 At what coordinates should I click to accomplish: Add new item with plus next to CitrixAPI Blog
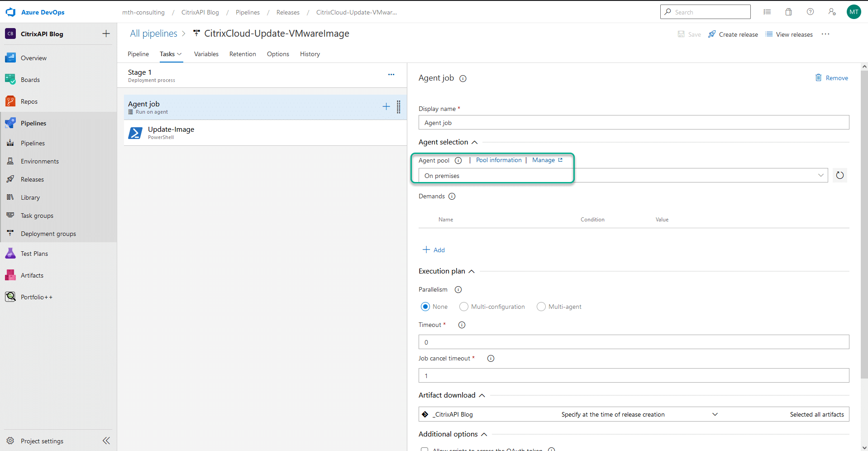point(106,34)
